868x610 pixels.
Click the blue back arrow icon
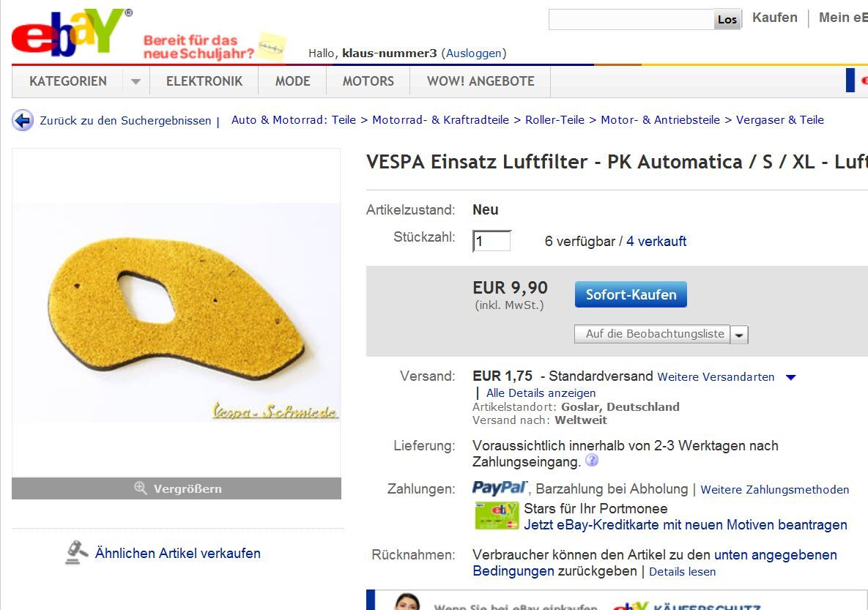click(x=23, y=120)
